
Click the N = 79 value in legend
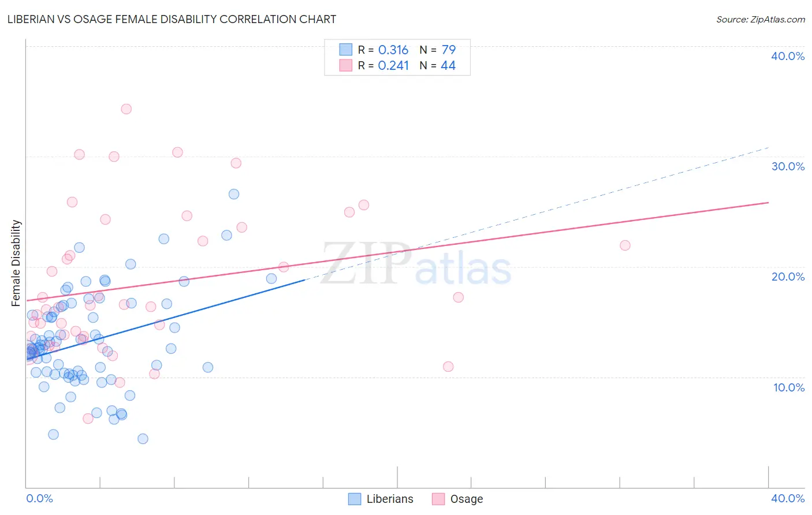pos(438,50)
